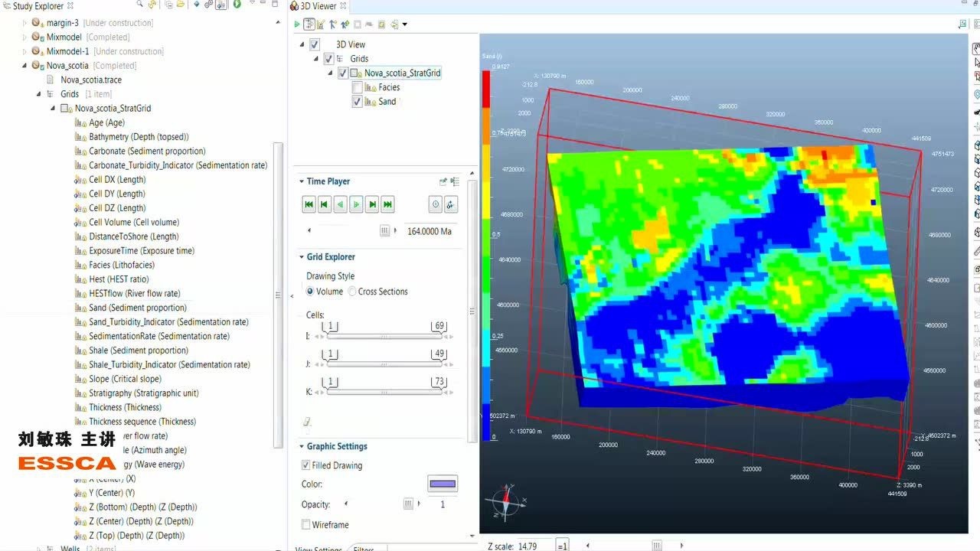Jump to last time step in Time Player

[388, 204]
